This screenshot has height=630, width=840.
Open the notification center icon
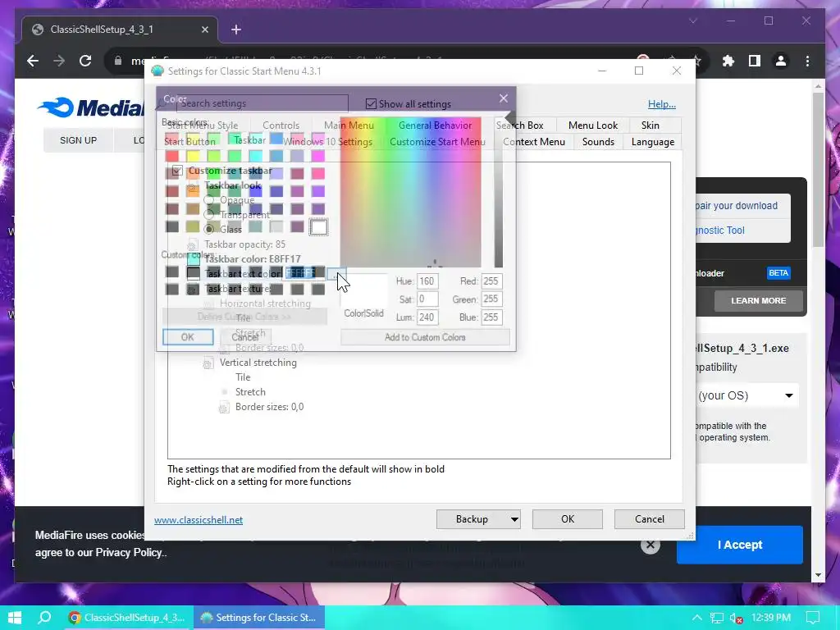[813, 618]
